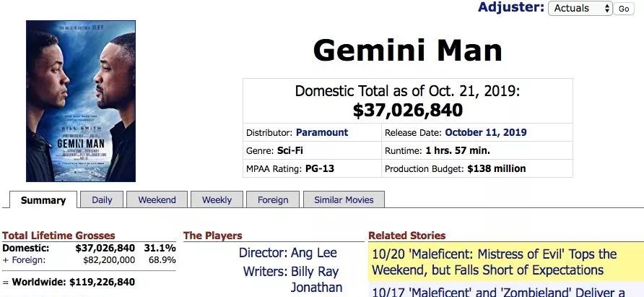The width and height of the screenshot is (644, 297).
Task: Follow the Paramount distributor link
Action: coord(322,132)
